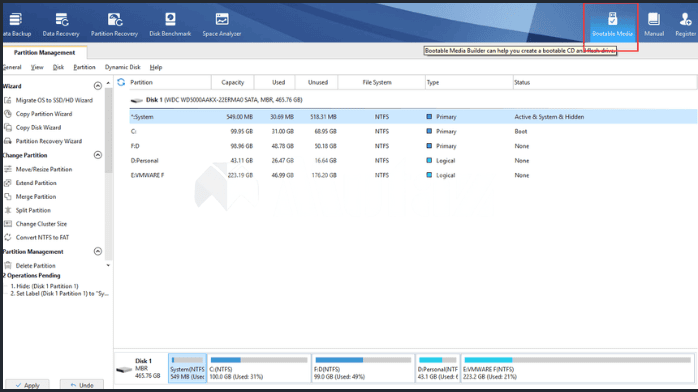Collapse the Change Partition section
Image resolution: width=698 pixels, height=392 pixels.
point(97,155)
